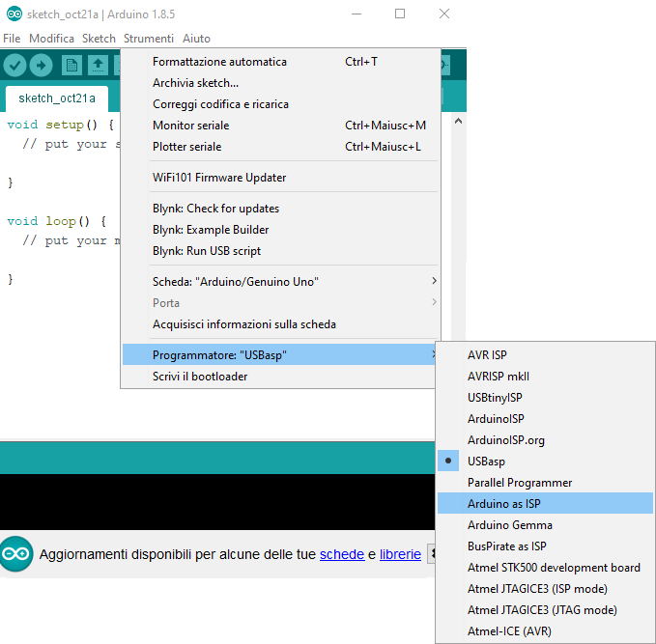Minimize the Arduino window
The width and height of the screenshot is (656, 644).
point(357,14)
